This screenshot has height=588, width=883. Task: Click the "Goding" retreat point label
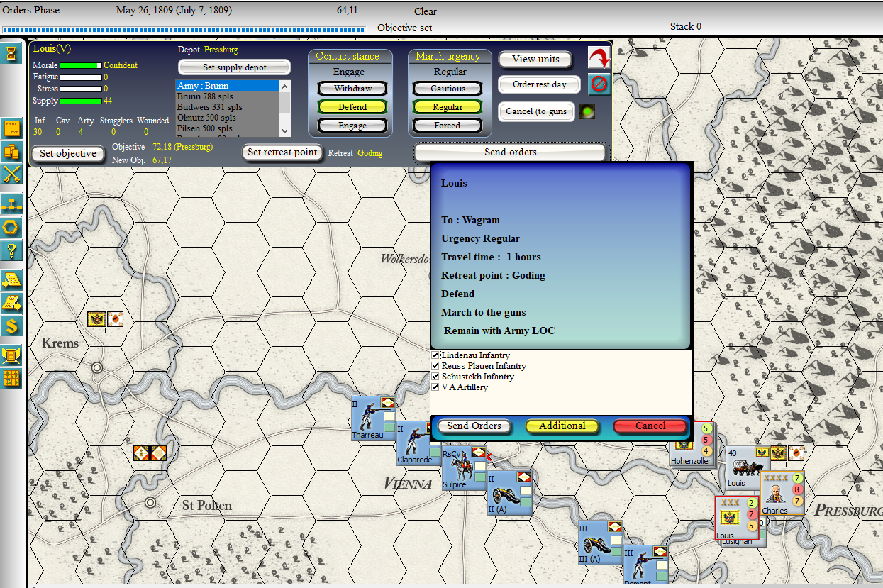(x=370, y=153)
